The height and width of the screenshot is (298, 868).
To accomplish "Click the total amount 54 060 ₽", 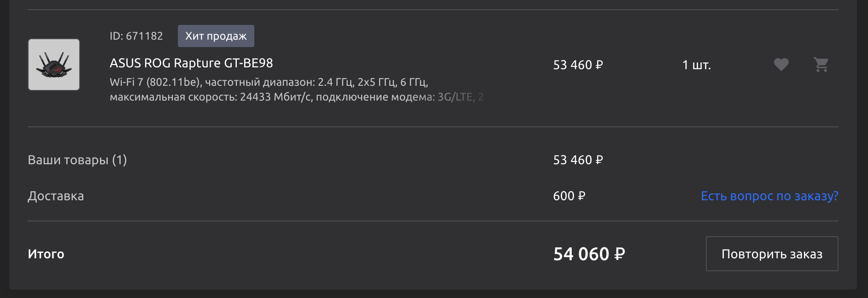I will pyautogui.click(x=589, y=254).
